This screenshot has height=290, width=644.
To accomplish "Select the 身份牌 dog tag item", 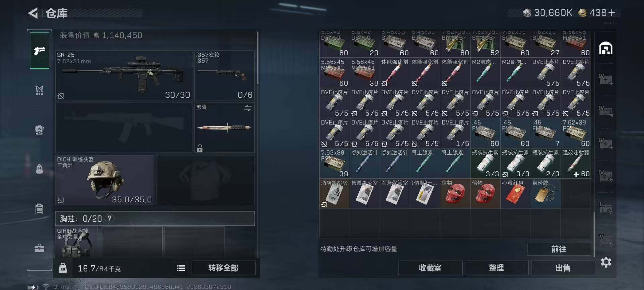I will coord(546,194).
